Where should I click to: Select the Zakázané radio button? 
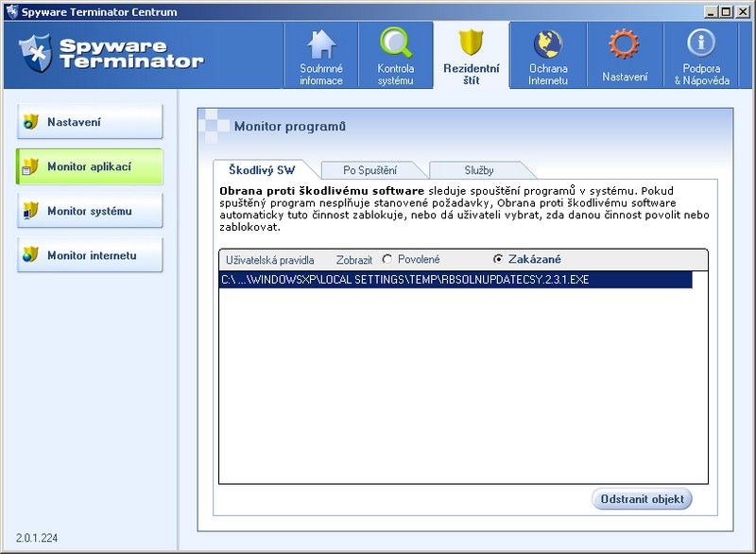click(498, 259)
